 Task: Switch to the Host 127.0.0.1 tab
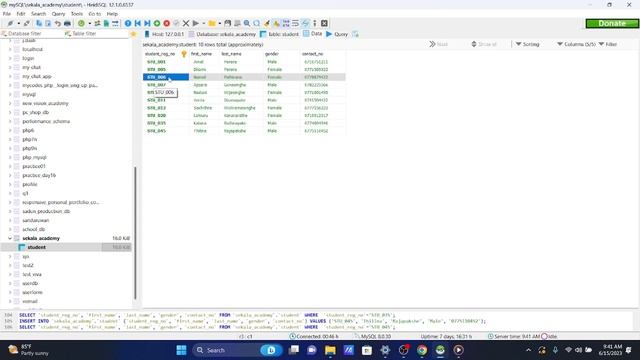pos(164,34)
